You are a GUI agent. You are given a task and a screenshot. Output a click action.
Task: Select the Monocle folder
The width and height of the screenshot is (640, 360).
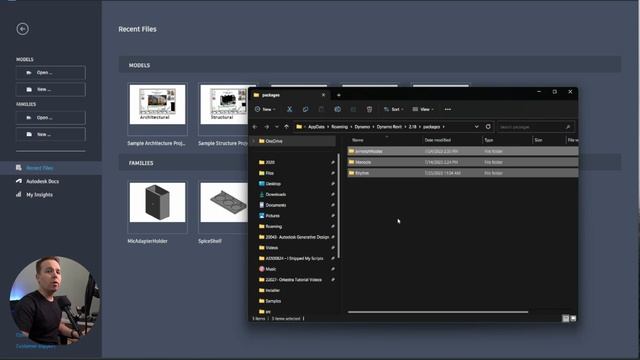(463, 162)
